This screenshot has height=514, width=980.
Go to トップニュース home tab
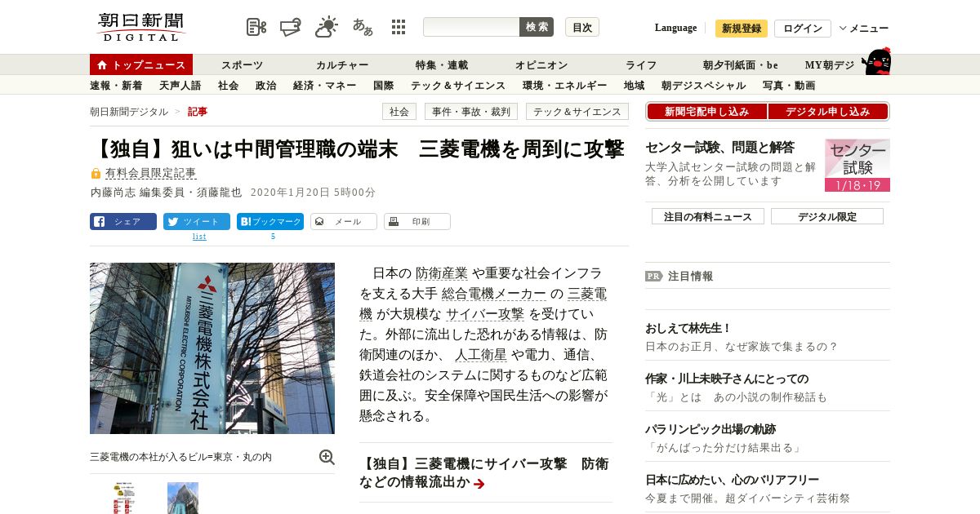click(x=141, y=64)
